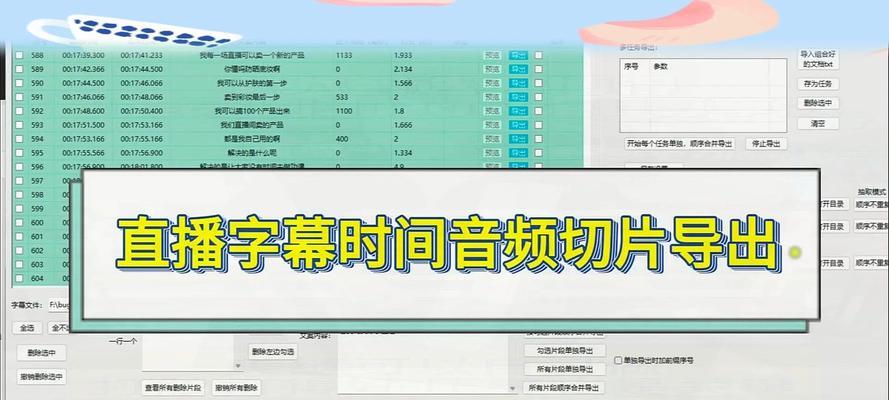Viewport: 889px width, 400px height.
Task: Click row number 600
Action: [x=37, y=223]
